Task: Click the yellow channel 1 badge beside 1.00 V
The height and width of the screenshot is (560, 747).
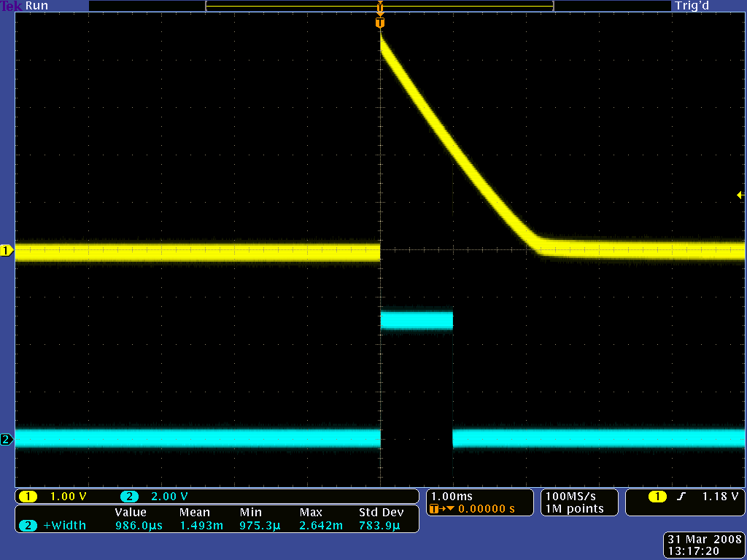Action: point(28,497)
